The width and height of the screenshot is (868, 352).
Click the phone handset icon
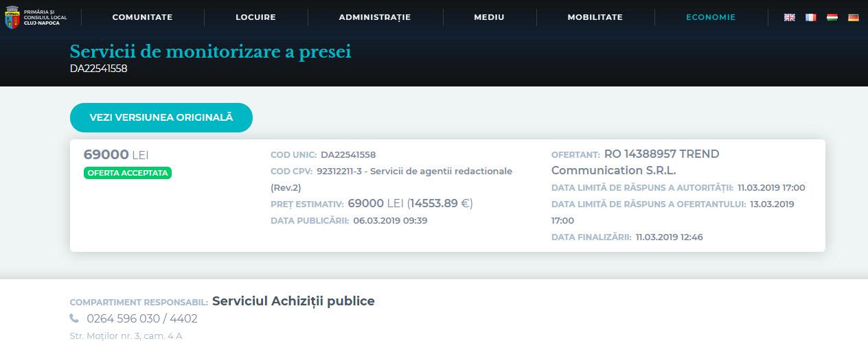point(74,318)
